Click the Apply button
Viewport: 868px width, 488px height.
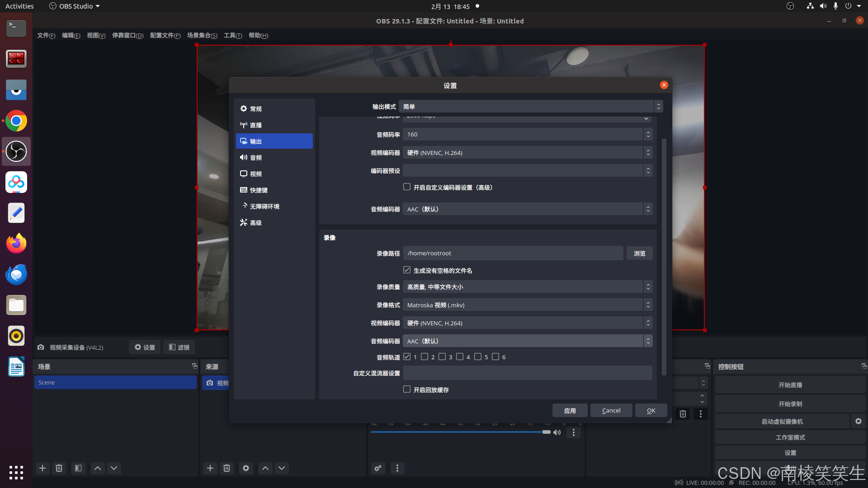[x=570, y=410]
